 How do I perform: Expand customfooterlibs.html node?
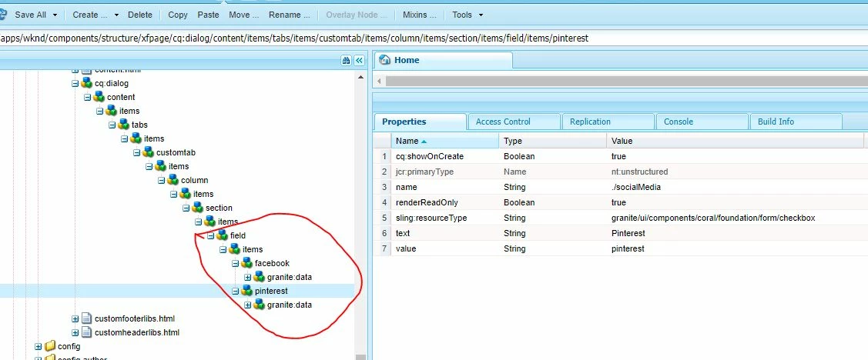[75, 318]
